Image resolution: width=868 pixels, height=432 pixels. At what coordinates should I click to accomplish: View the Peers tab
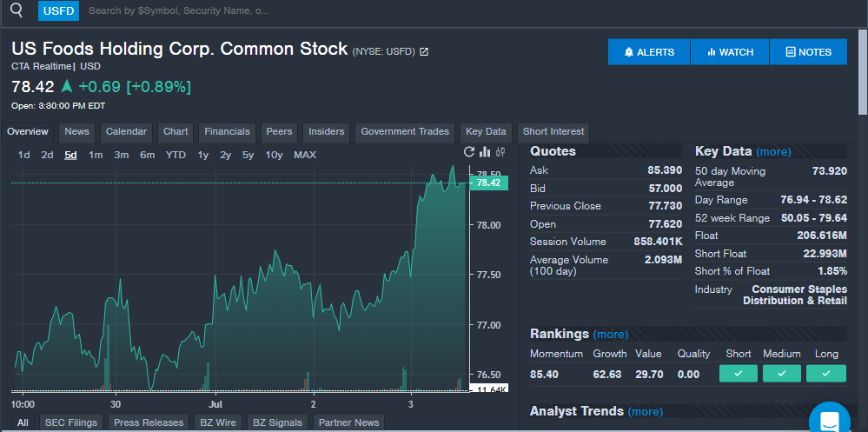coord(279,132)
